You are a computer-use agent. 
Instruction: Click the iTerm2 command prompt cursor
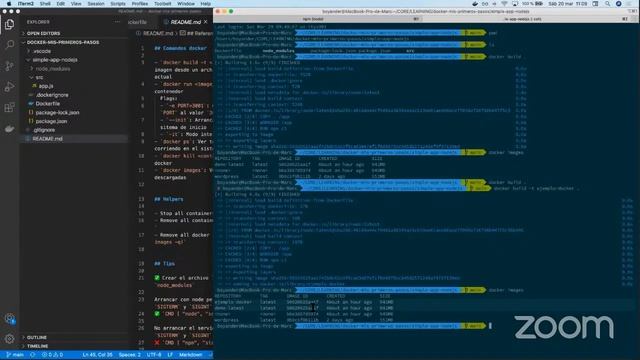tap(490, 326)
